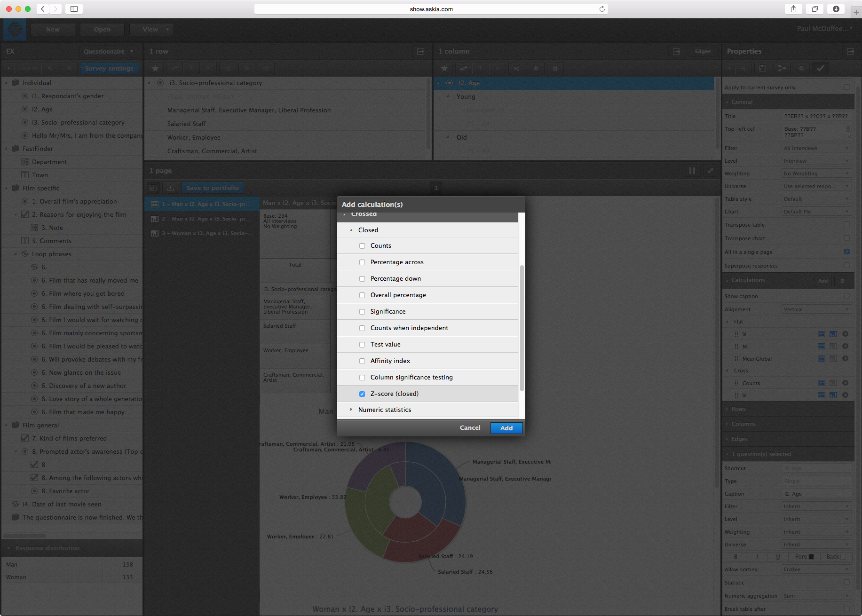This screenshot has width=862, height=616.
Task: Click the New menu button
Action: (x=53, y=29)
